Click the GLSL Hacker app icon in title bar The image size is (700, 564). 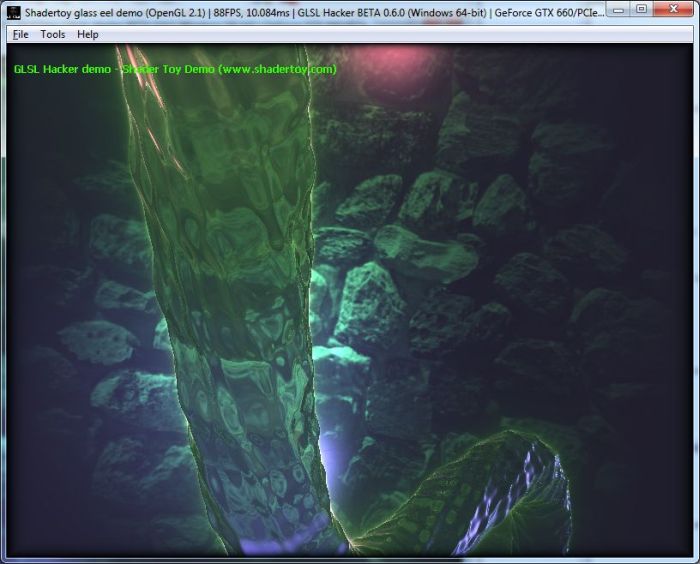pos(13,13)
